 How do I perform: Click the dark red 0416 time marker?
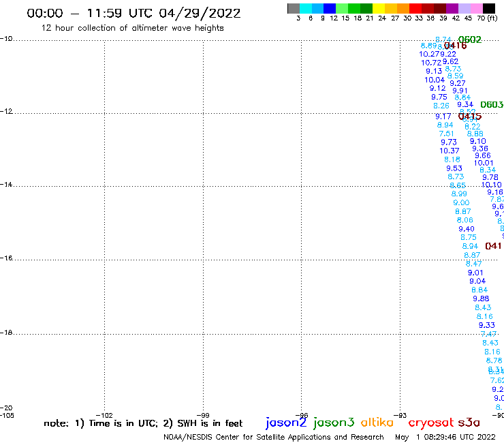pos(455,46)
